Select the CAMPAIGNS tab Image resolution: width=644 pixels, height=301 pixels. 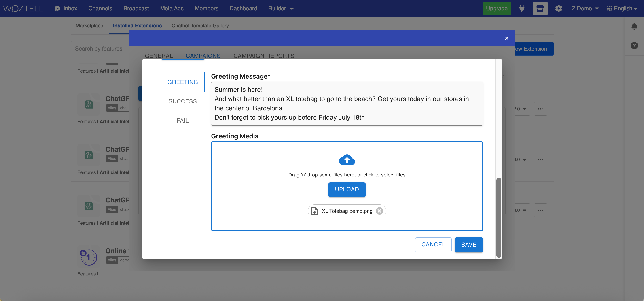[203, 56]
